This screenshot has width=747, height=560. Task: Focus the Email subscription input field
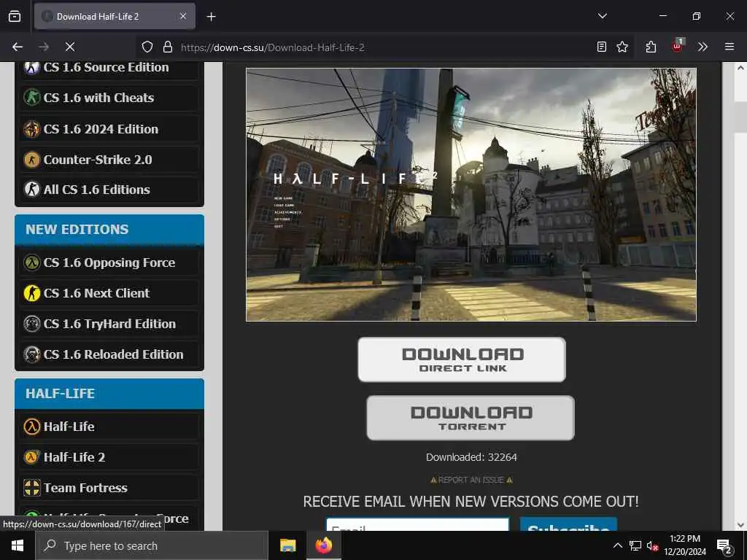pos(418,525)
